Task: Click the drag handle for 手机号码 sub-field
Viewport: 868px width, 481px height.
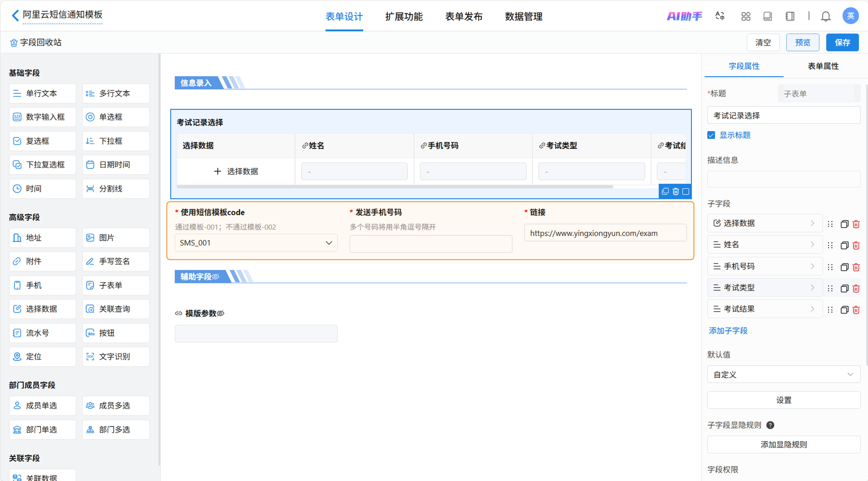Action: (x=830, y=267)
